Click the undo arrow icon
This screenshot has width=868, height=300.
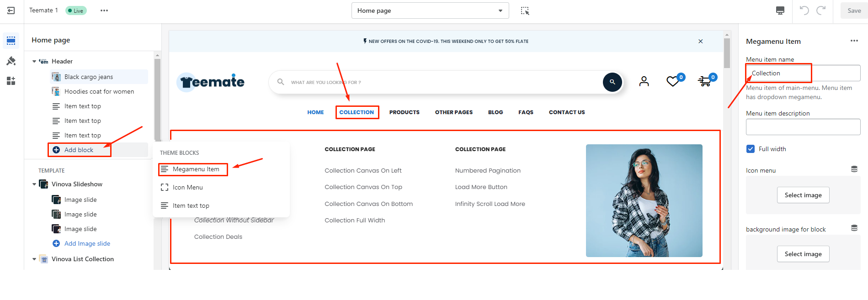click(804, 11)
